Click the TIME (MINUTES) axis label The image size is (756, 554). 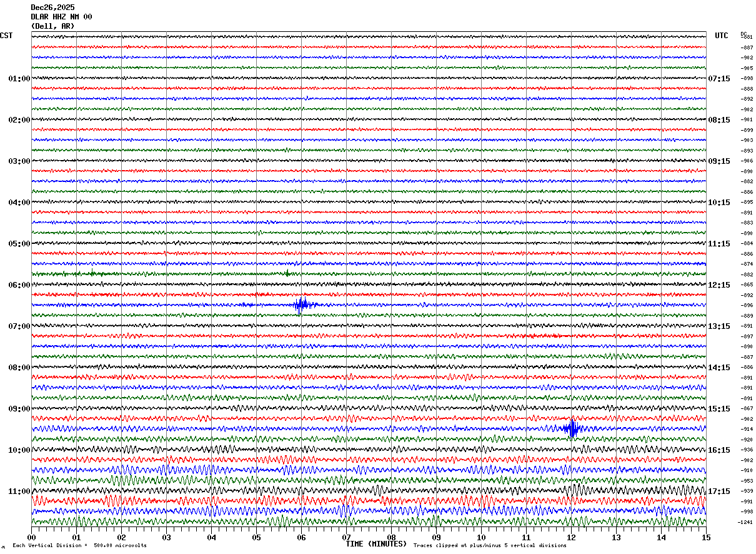pos(376,544)
